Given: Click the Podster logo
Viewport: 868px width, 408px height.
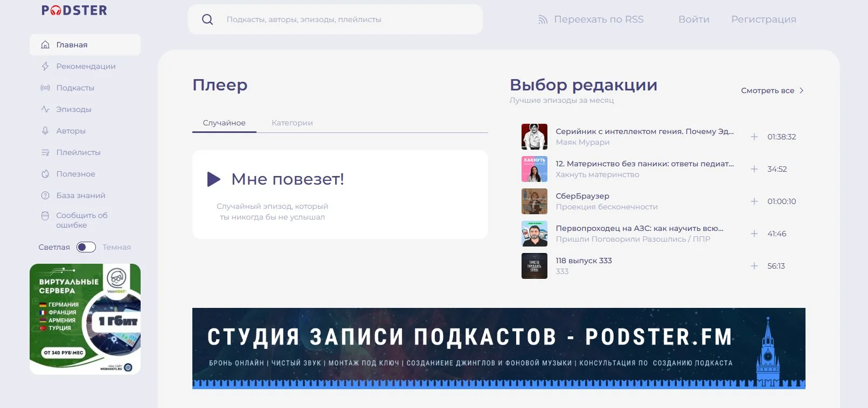Looking at the screenshot, I should point(74,10).
